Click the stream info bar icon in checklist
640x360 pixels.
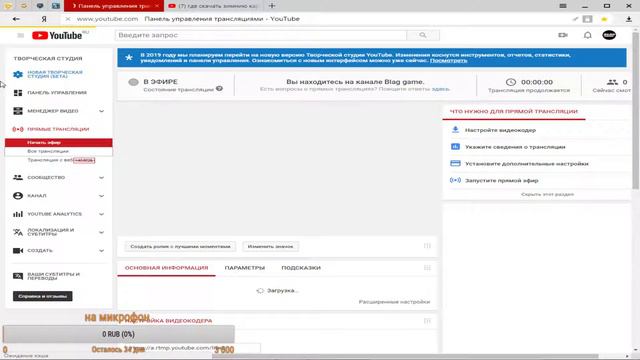pyautogui.click(x=455, y=147)
